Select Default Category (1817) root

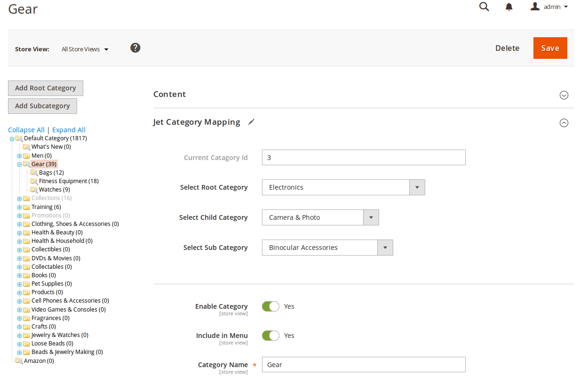56,138
